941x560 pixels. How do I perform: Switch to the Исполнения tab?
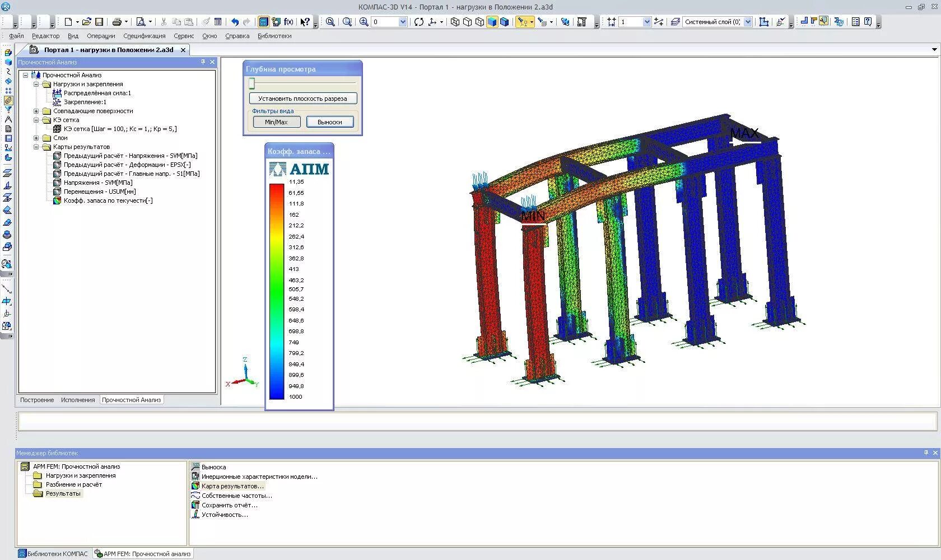pyautogui.click(x=78, y=400)
